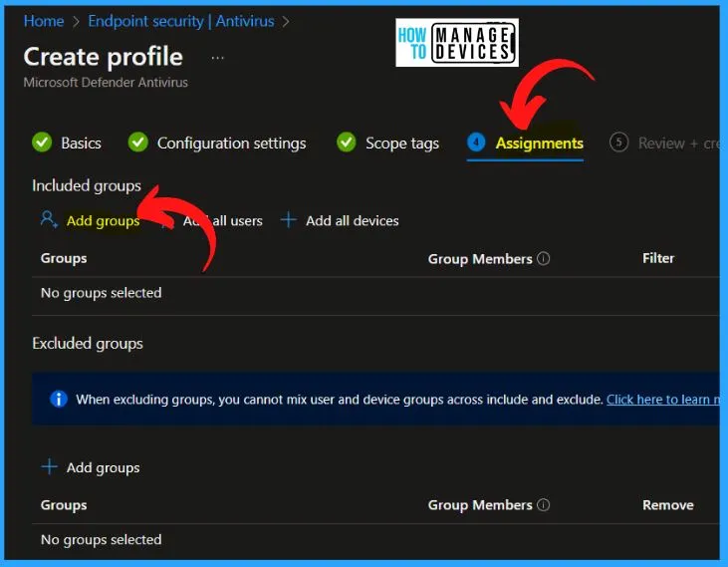This screenshot has width=728, height=567.
Task: Click 'No groups selected' under Excluded groups
Action: tap(102, 540)
